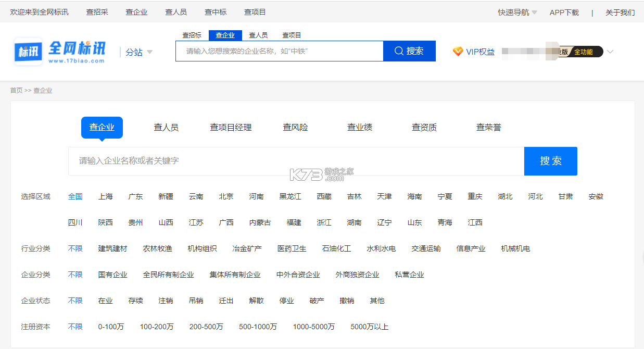Switch to 查项目经理 tab

(231, 127)
